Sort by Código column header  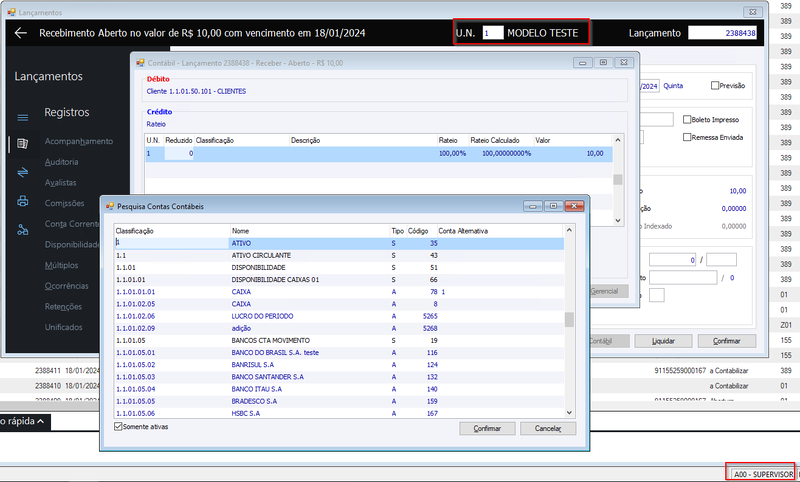[421, 231]
